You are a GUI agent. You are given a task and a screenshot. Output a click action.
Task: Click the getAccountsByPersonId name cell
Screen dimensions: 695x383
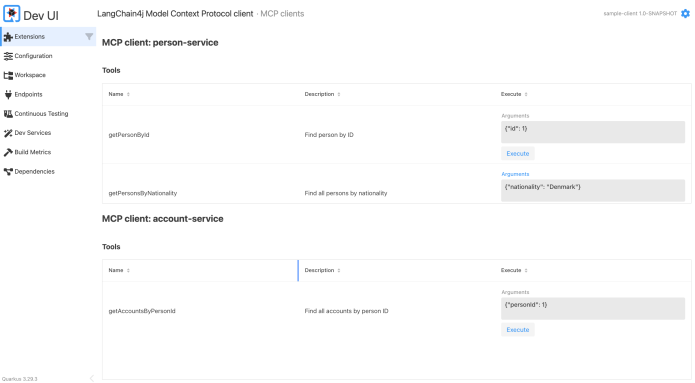click(x=142, y=311)
